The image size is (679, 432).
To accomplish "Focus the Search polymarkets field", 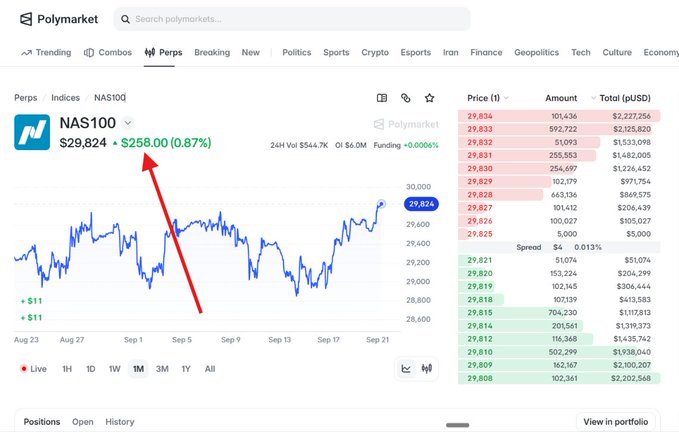I will (291, 19).
